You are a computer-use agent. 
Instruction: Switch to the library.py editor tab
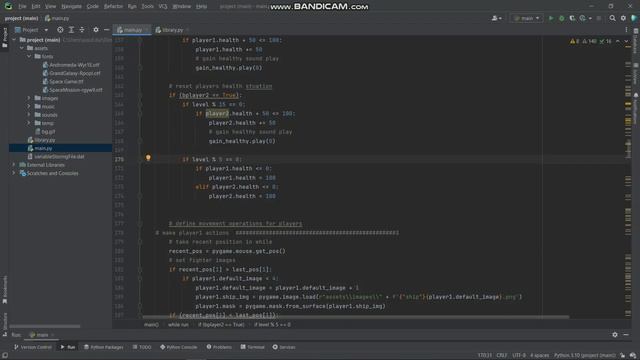[172, 30]
